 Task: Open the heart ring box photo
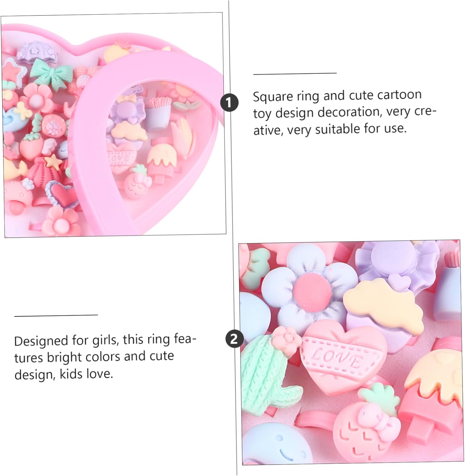coord(113,125)
